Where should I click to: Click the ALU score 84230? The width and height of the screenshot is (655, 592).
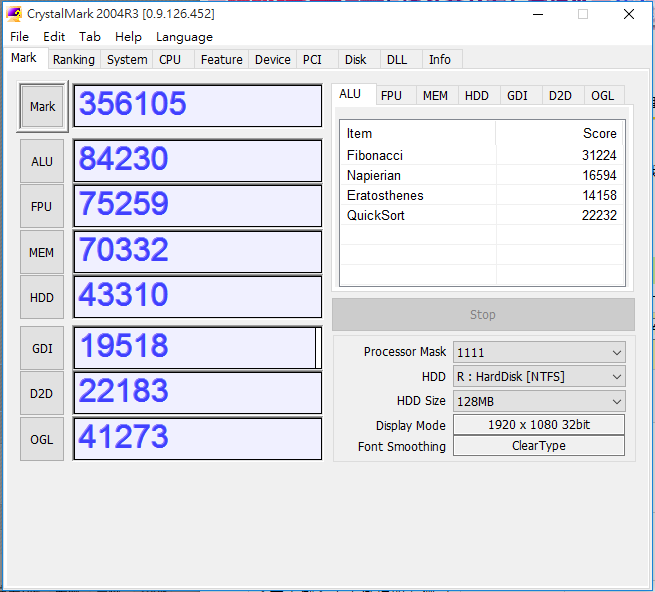click(x=198, y=161)
